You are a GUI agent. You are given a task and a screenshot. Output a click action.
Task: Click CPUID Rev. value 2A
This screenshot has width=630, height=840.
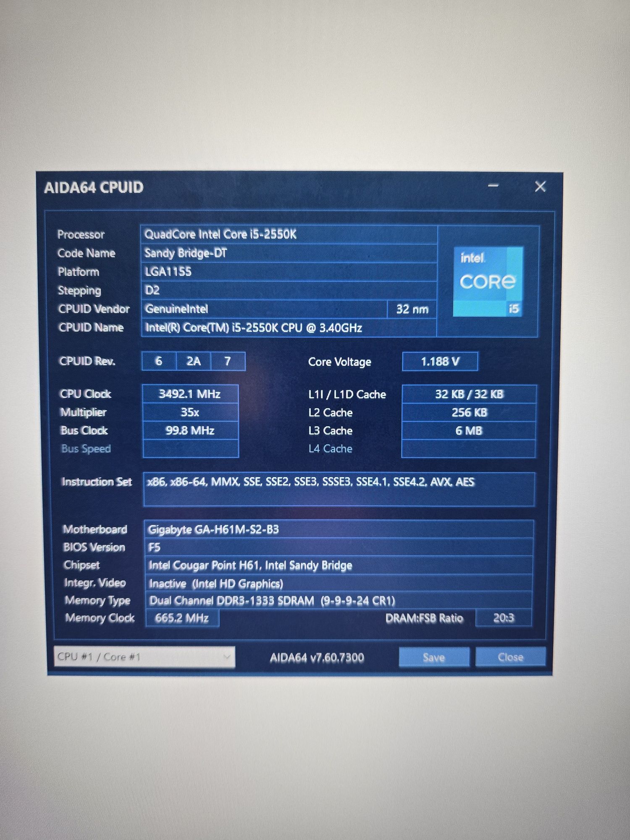[x=193, y=361]
